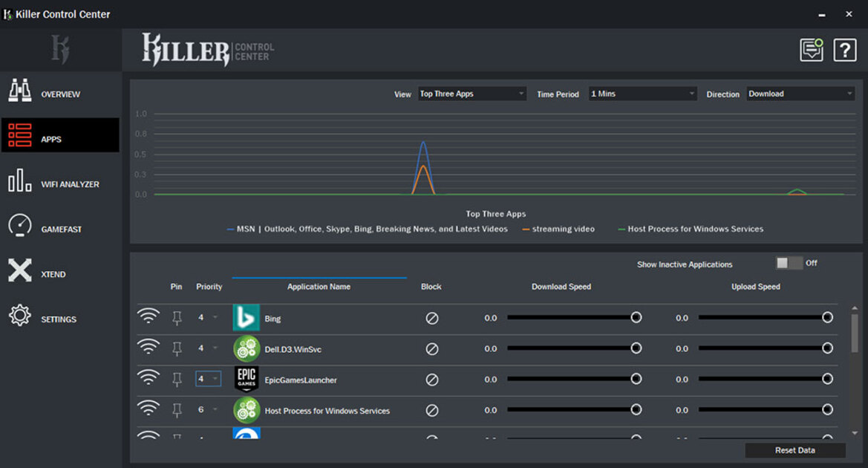Click the feedback notes icon at top right
The image size is (868, 468).
[812, 50]
